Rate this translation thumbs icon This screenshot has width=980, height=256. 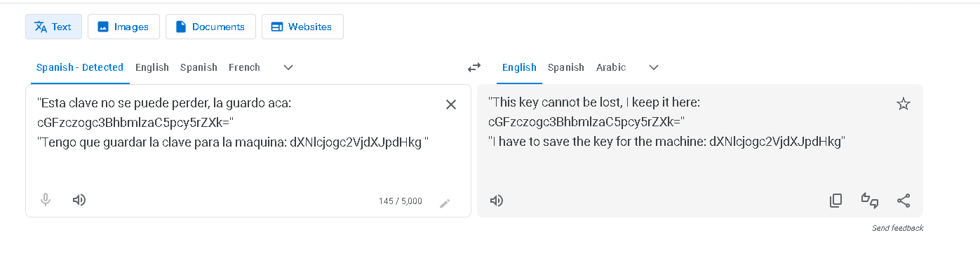point(870,201)
